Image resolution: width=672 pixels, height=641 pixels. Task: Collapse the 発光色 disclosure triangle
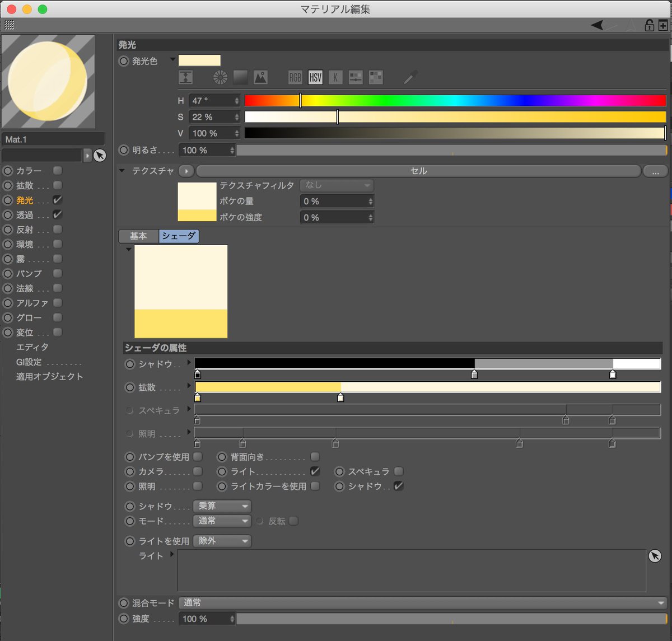coord(172,59)
